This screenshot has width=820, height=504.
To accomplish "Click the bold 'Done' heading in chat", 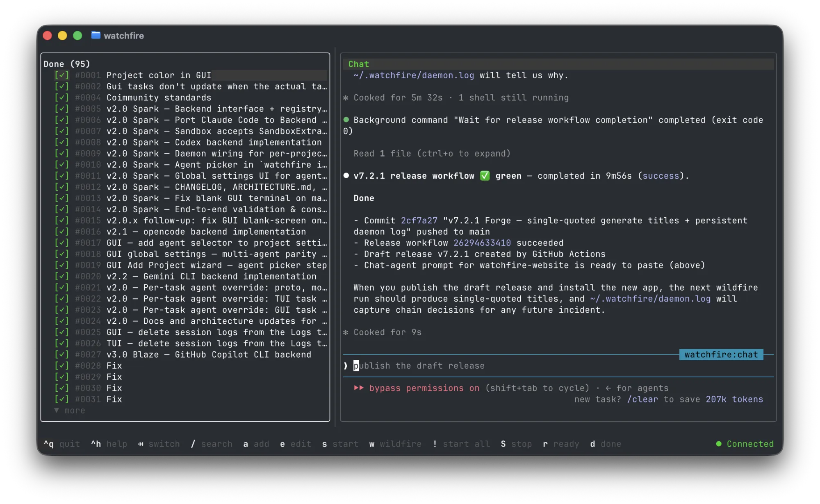I will (x=364, y=198).
